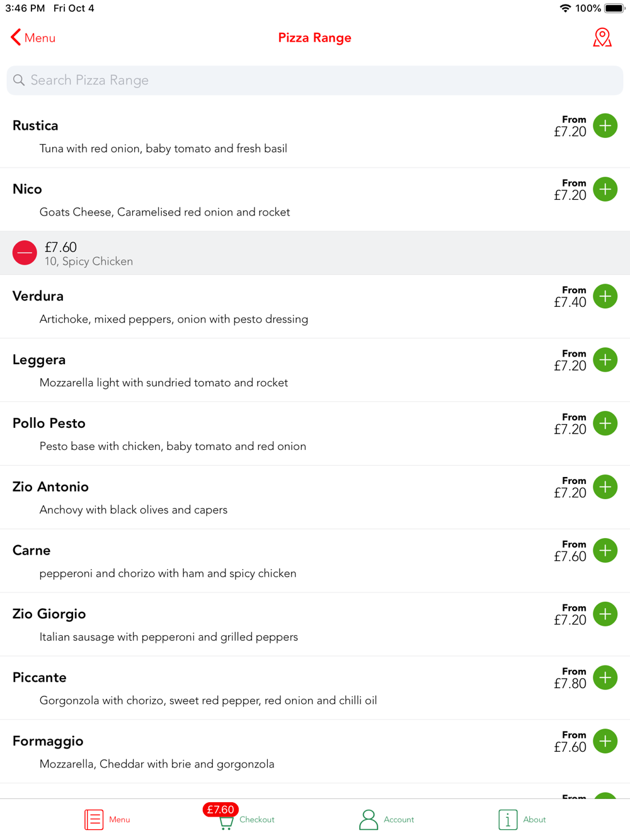
Task: Add the Pollo Pesto pizza
Action: pos(605,423)
